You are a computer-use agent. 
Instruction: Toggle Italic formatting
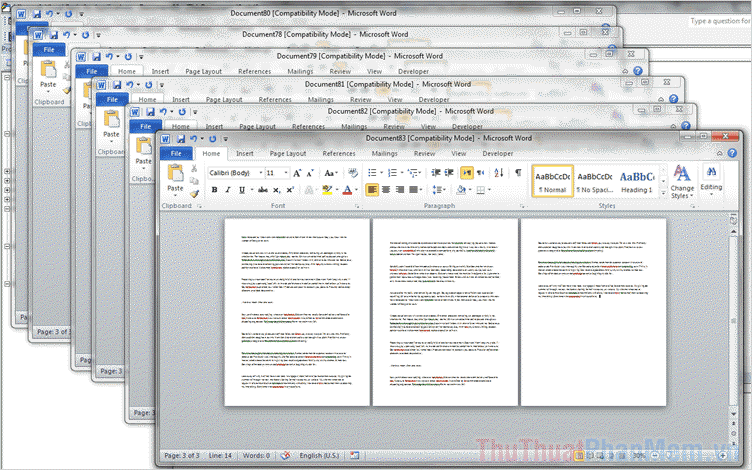[x=228, y=190]
